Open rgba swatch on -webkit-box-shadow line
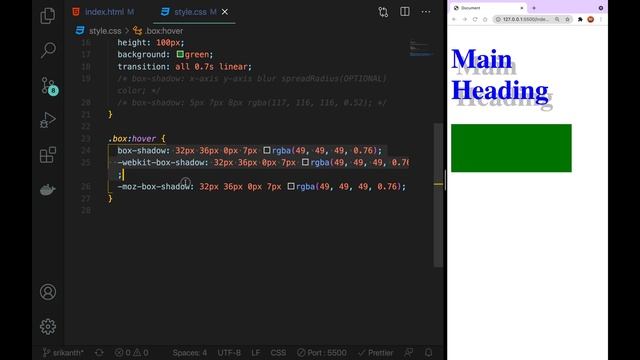 click(305, 162)
